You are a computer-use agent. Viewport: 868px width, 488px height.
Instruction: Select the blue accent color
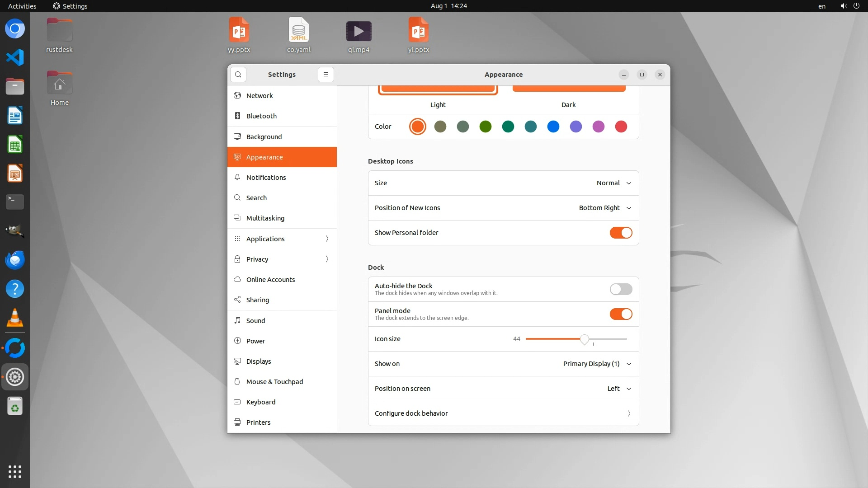tap(553, 127)
